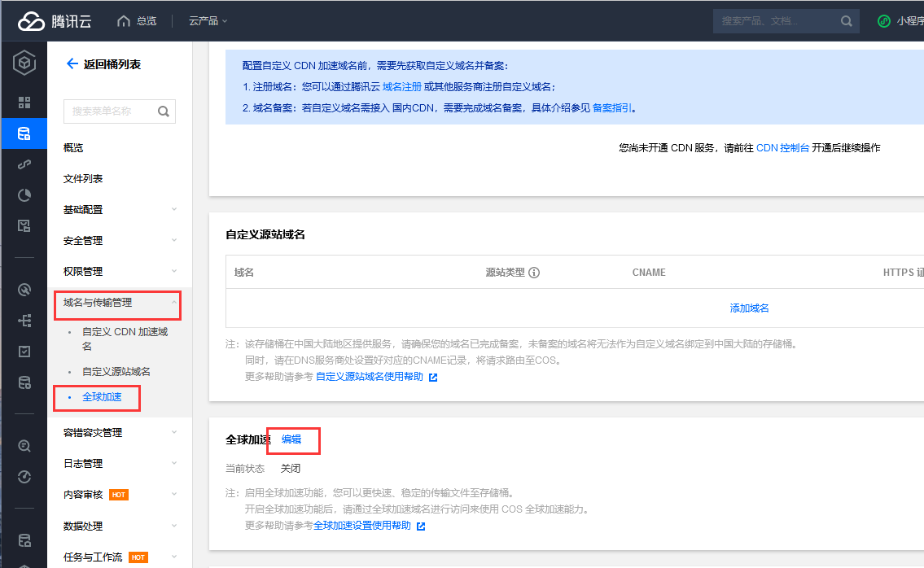Open the 云产品 dropdown in the header
The width and height of the screenshot is (924, 568).
[x=208, y=21]
